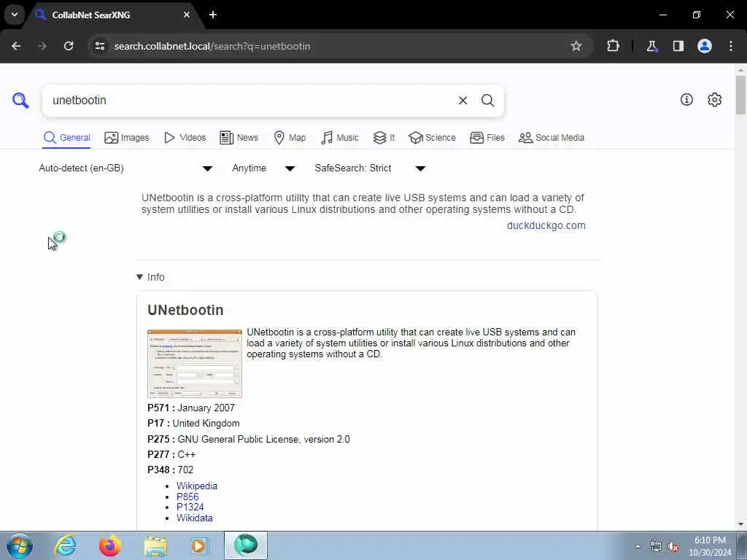The height and width of the screenshot is (560, 747).
Task: Open Preferences gear icon
Action: 715,99
